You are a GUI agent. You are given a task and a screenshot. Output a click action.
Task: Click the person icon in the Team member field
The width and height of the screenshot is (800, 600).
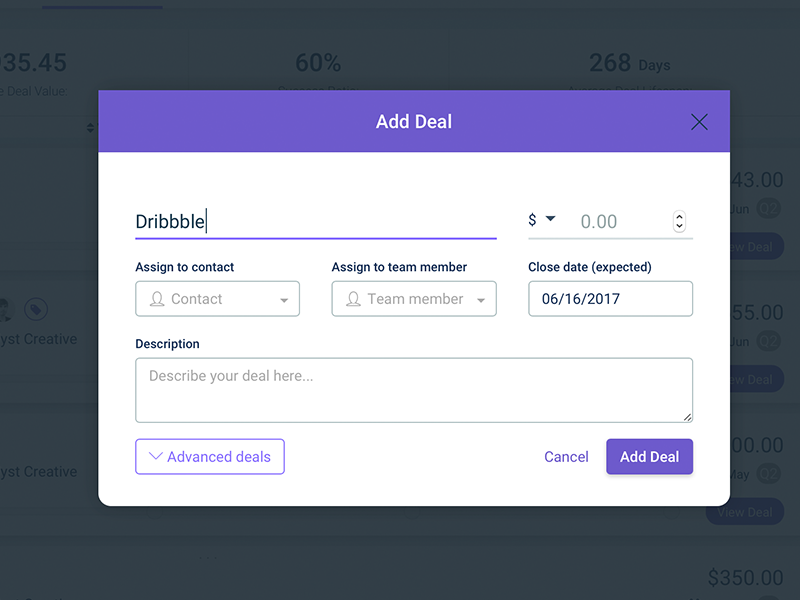coord(353,299)
